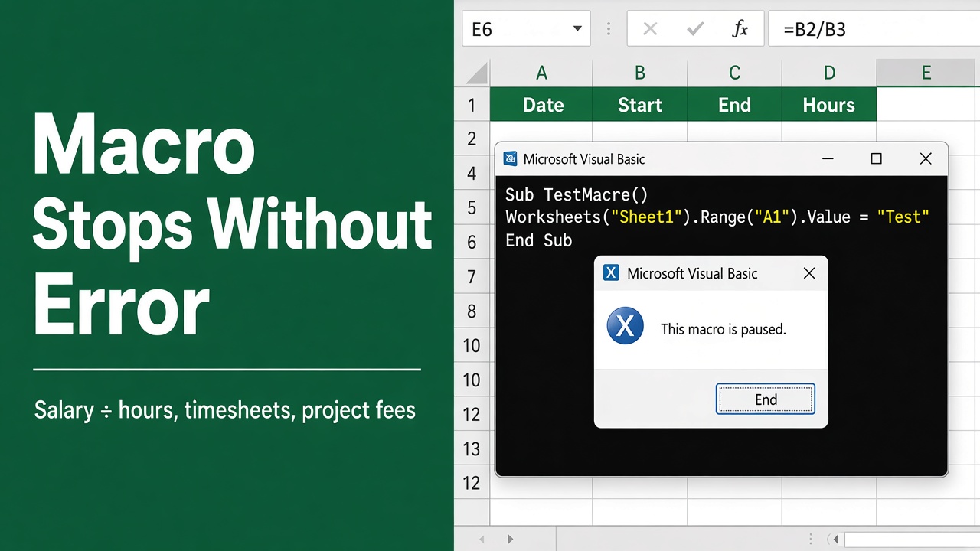The image size is (980, 551).
Task: Click the 'Salary ÷ hours, timesheets, project fees' subtitle
Action: (225, 410)
